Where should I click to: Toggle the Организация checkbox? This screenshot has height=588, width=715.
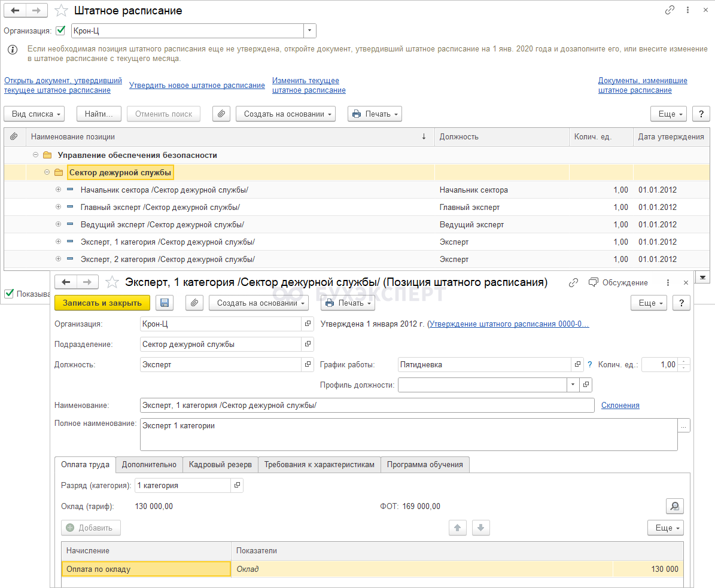pos(60,31)
